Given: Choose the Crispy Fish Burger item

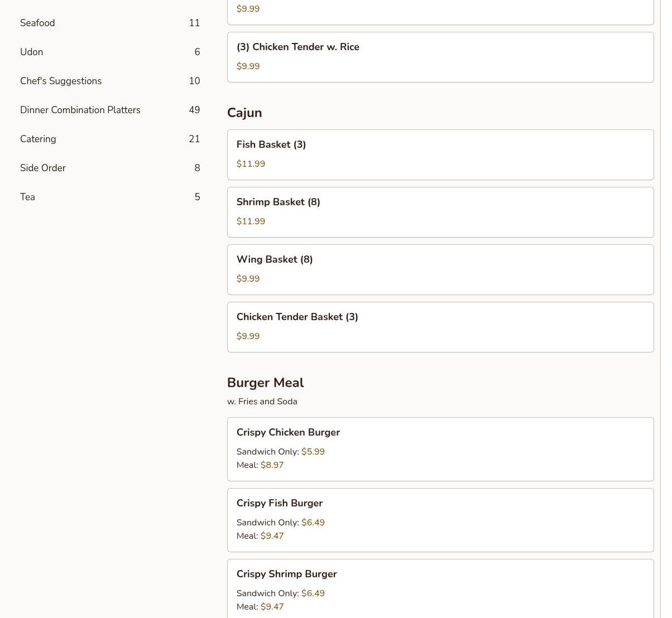Looking at the screenshot, I should [440, 520].
